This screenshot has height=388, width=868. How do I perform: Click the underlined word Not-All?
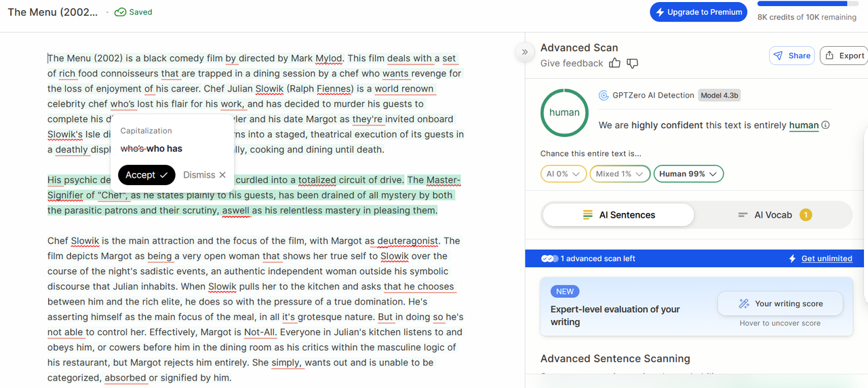260,332
